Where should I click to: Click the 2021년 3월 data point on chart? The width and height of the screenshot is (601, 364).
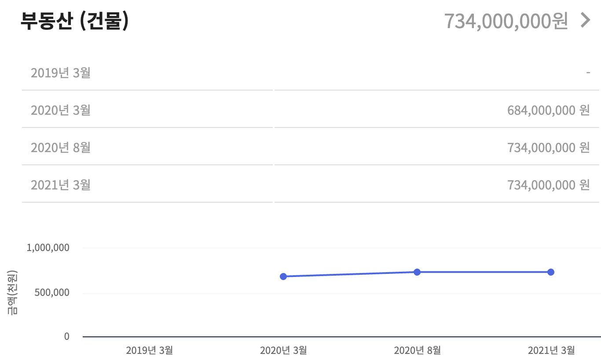(551, 272)
